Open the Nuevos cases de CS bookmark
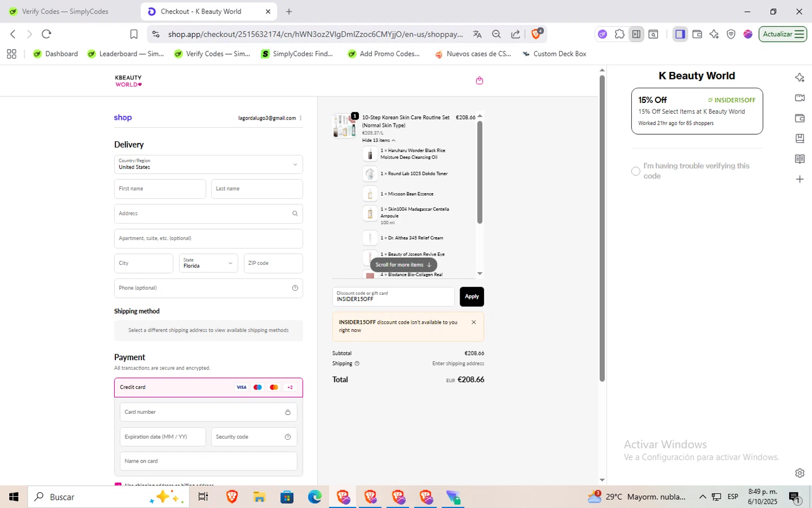The height and width of the screenshot is (508, 812). (x=473, y=54)
